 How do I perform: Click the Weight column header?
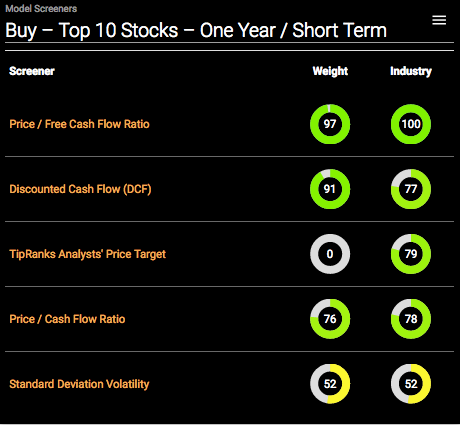click(x=330, y=71)
